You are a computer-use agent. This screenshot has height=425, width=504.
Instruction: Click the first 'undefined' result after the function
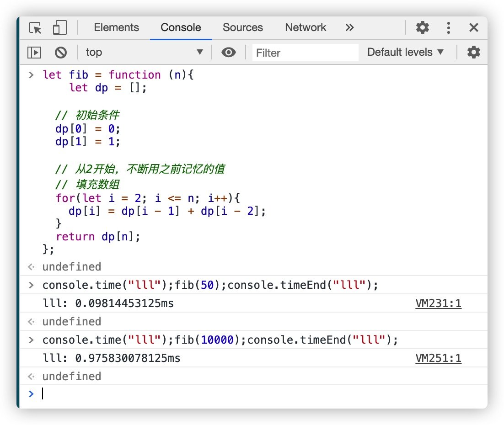pyautogui.click(x=72, y=266)
